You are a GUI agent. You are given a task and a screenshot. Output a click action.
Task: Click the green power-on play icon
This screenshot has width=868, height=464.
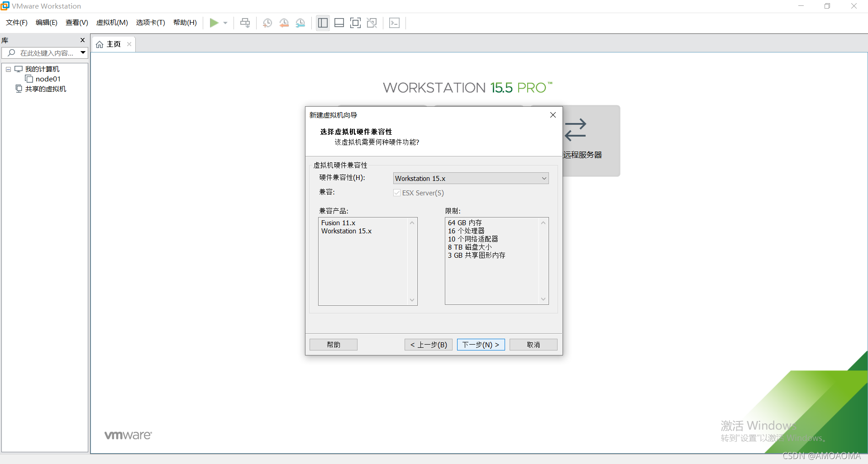pyautogui.click(x=214, y=23)
